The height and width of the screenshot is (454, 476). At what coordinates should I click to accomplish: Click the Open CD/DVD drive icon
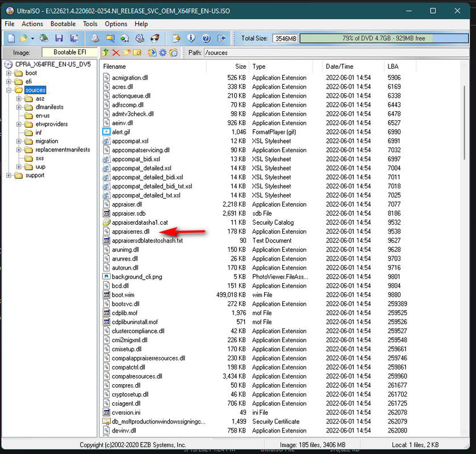pos(44,38)
